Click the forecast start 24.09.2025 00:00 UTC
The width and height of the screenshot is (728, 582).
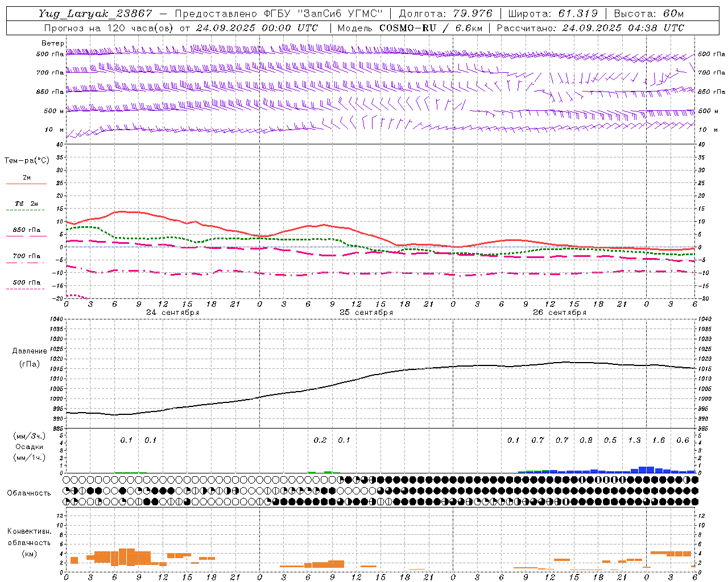coord(257,28)
